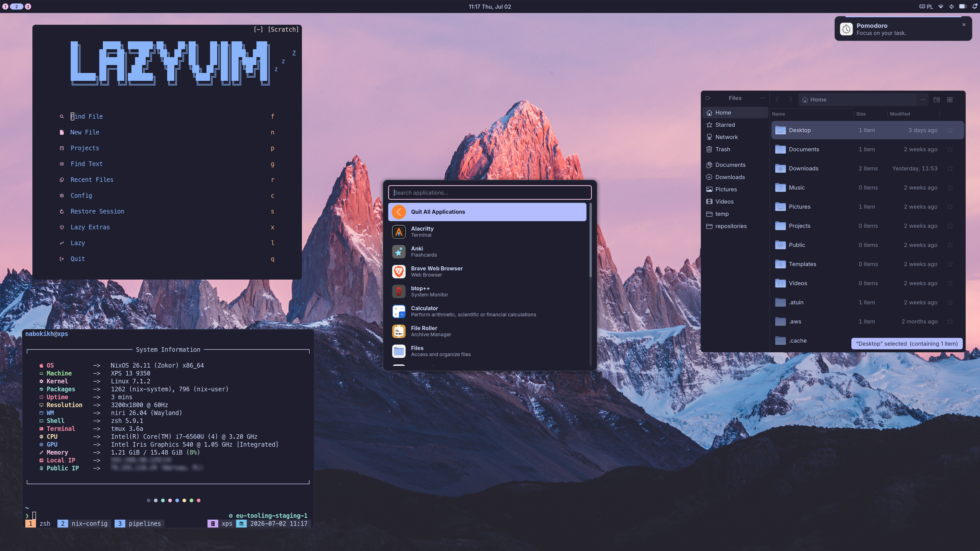
Task: Open the repositories bookmark in Files sidebar
Action: coord(735,226)
